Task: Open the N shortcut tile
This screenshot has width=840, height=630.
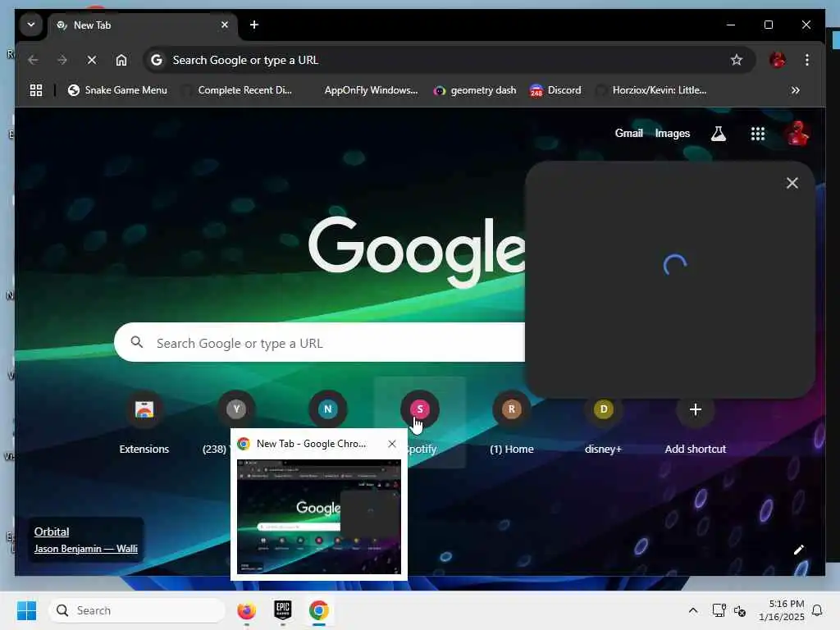Action: [x=328, y=409]
